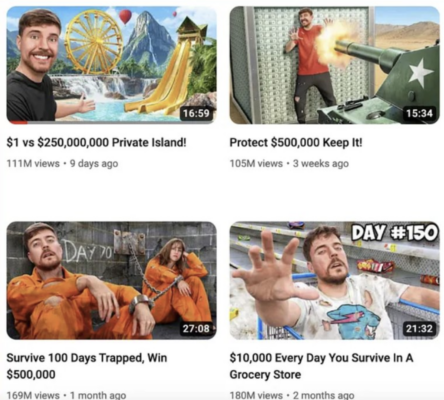The image size is (444, 400).
Task: Click '180M views · 2 months ago' metadata
Action: click(292, 395)
